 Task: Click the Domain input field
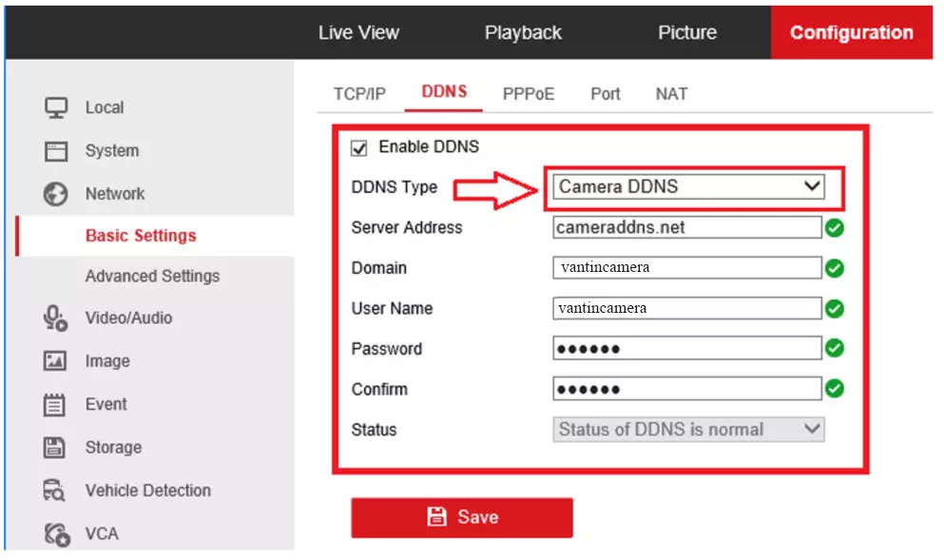pyautogui.click(x=687, y=267)
